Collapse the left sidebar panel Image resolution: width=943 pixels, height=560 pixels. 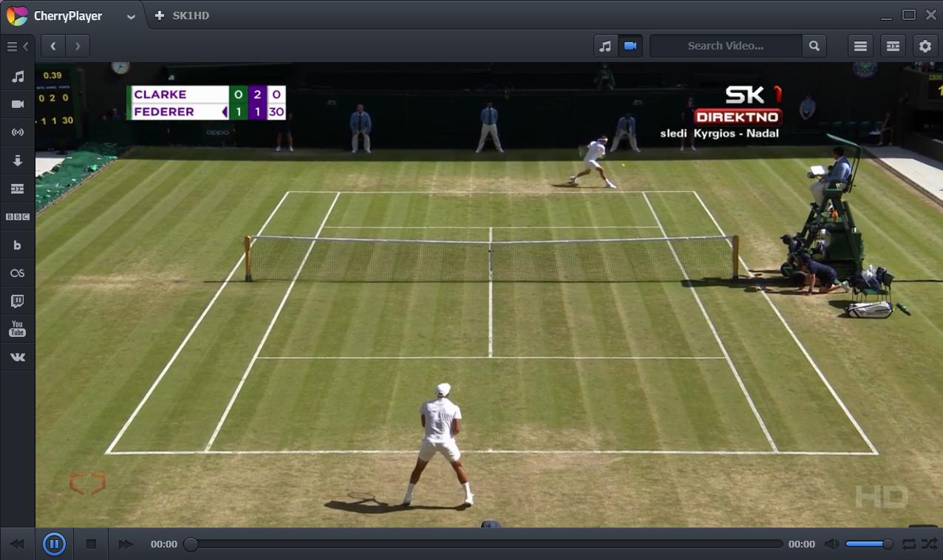(x=18, y=47)
